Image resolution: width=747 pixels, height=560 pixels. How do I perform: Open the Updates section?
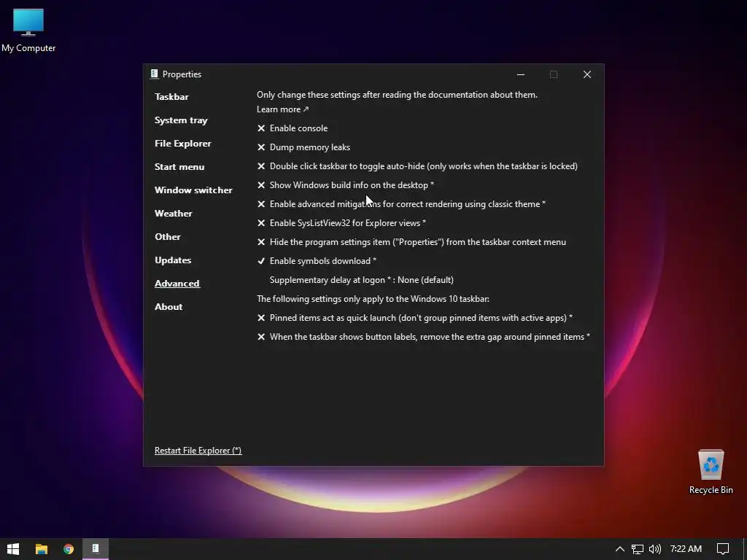(x=173, y=260)
